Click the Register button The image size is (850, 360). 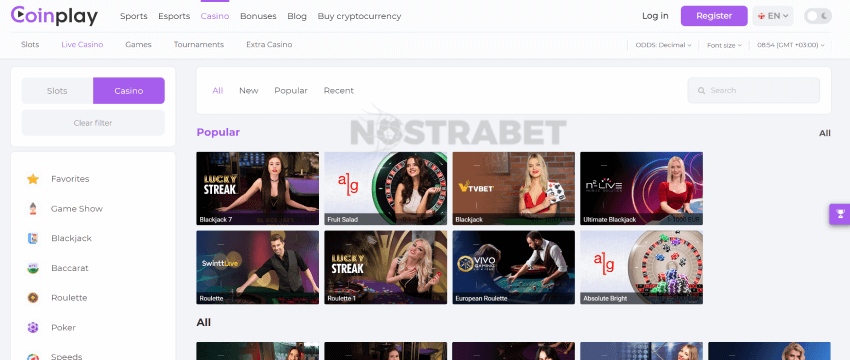714,16
